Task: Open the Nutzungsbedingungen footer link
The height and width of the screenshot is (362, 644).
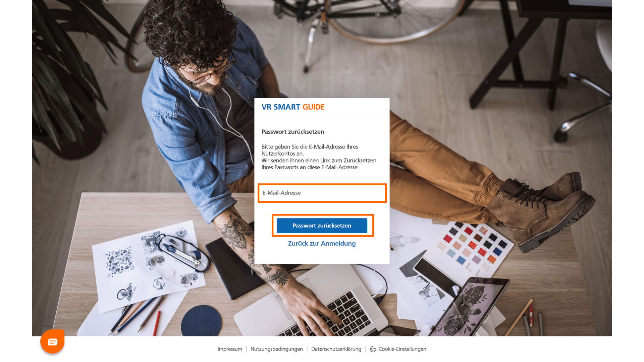Action: click(277, 349)
